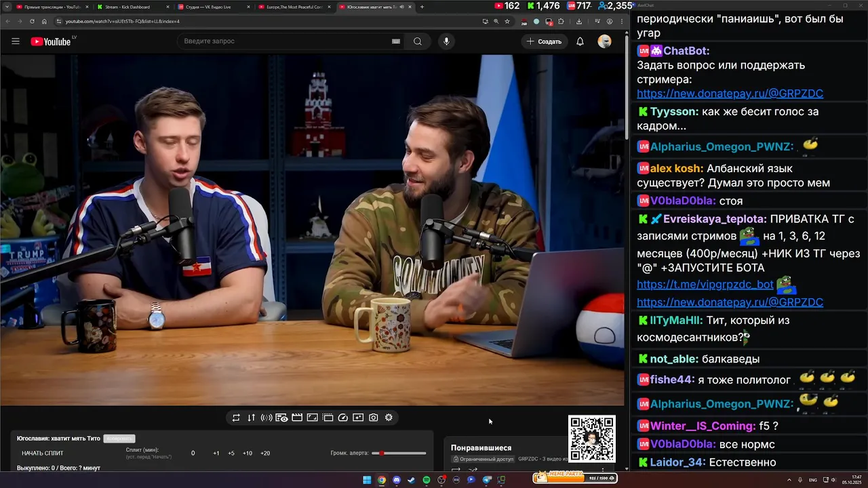Adjust the Громк. алерта volume slider
This screenshot has width=868, height=488.
pyautogui.click(x=399, y=453)
